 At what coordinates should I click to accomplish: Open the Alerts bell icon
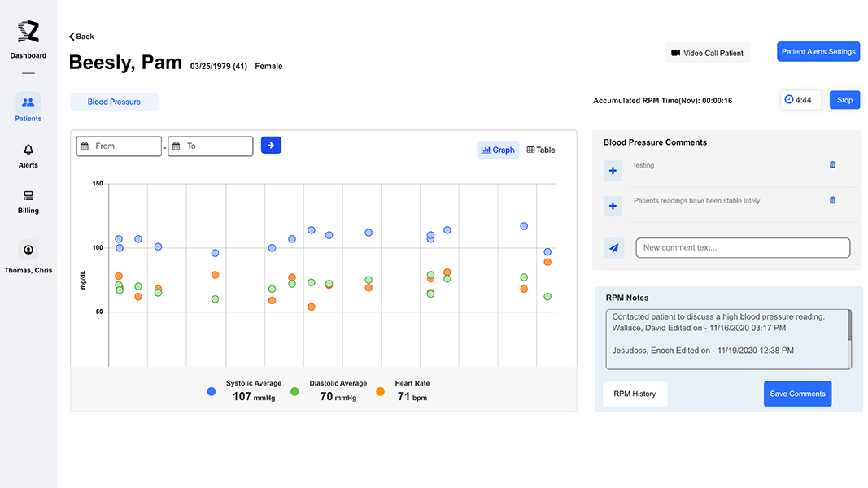[28, 150]
